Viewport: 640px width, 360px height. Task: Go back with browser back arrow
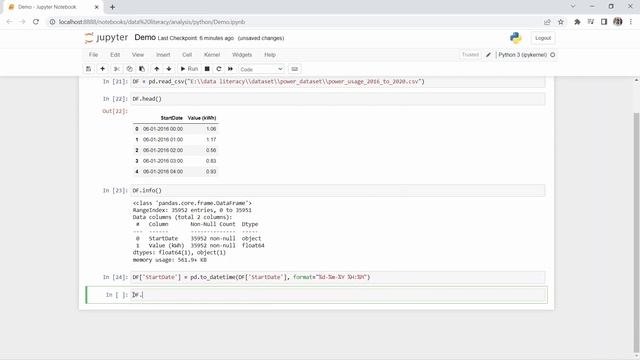(x=9, y=22)
